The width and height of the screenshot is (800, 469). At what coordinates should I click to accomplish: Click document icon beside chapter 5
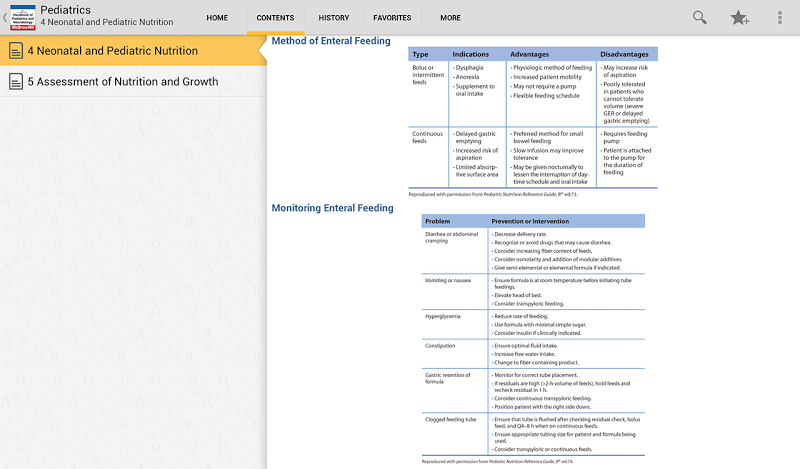16,82
